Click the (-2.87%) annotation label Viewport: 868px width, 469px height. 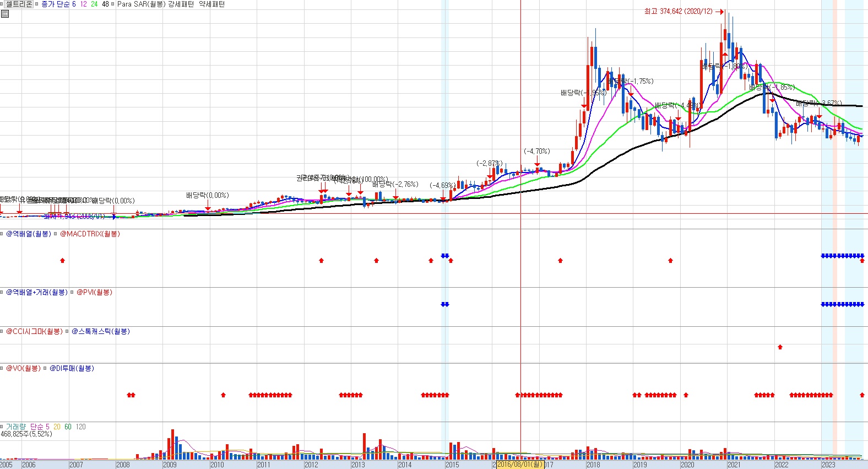click(x=490, y=163)
